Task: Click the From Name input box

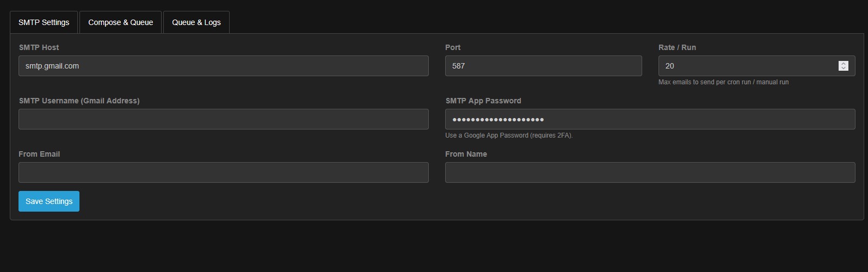Action: pos(650,172)
